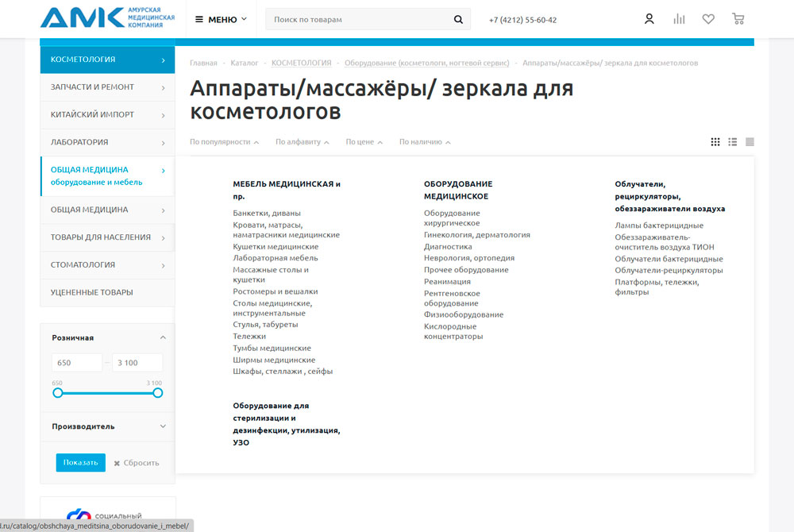Open Лампы бактерицидные link
794x532 pixels.
659,226
